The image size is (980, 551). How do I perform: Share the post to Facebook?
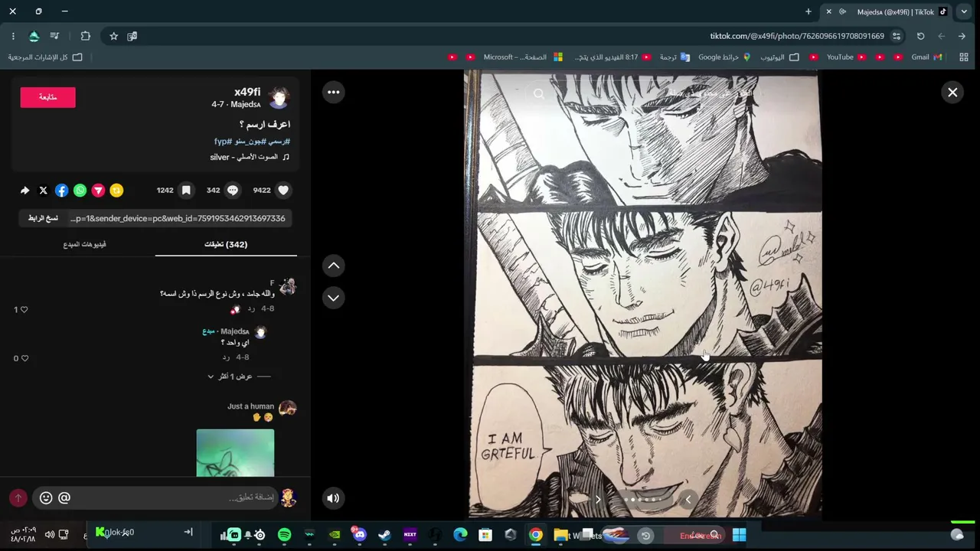61,191
